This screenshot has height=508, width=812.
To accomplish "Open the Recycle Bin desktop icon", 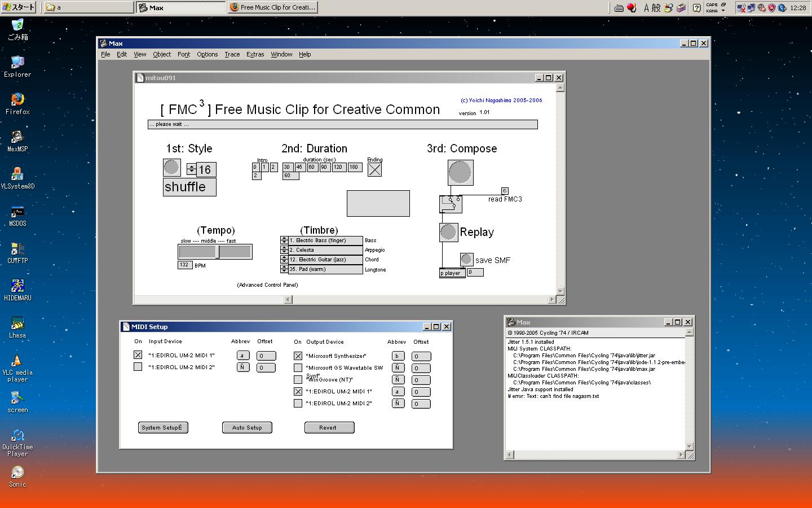I will click(17, 29).
